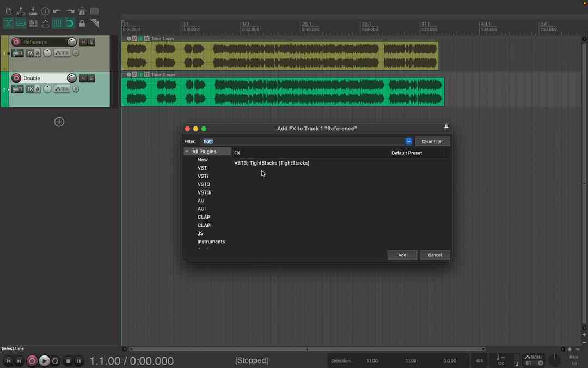Click the transport Pause button
The width and height of the screenshot is (588, 368).
pos(79,361)
